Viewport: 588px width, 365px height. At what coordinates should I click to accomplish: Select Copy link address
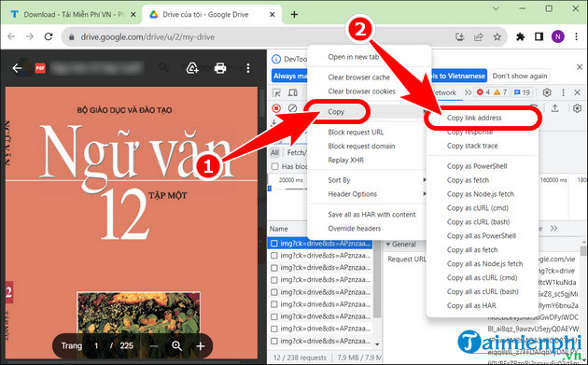[x=474, y=118]
